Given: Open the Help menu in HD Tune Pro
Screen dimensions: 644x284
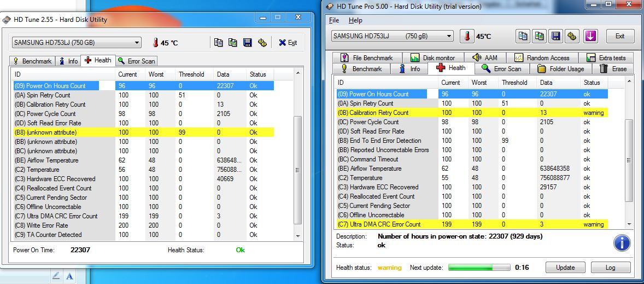Looking at the screenshot, I should coord(356,20).
